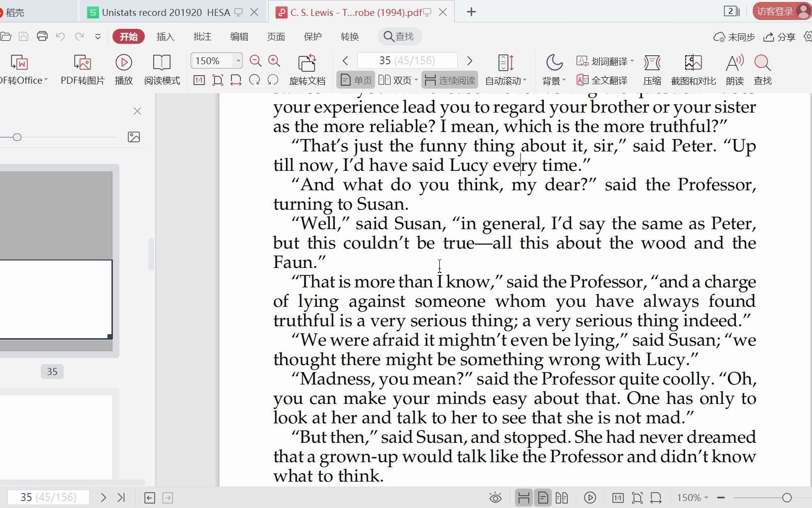Image resolution: width=812 pixels, height=508 pixels.
Task: Close the thumbnail side panel
Action: click(x=137, y=111)
